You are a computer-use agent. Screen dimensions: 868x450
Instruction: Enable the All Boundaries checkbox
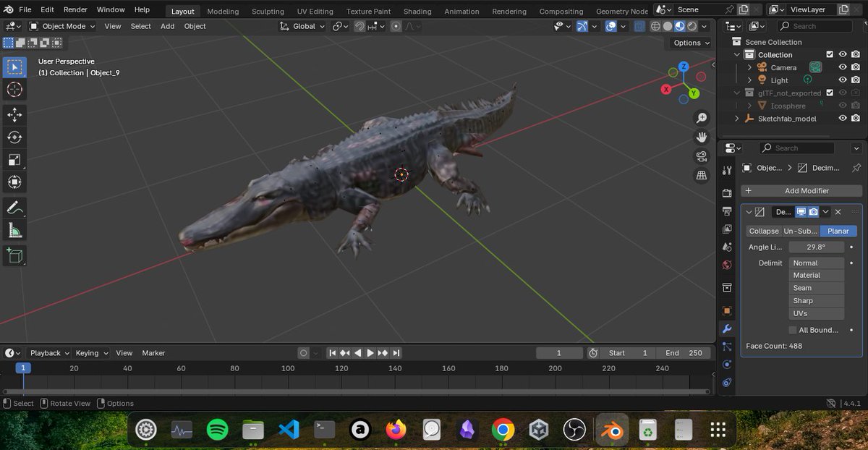click(793, 330)
